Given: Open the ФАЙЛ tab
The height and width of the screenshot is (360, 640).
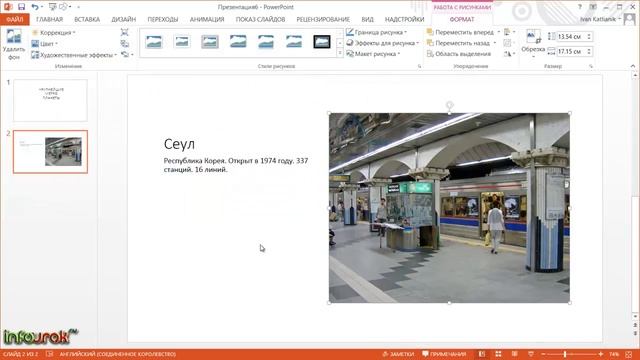Looking at the screenshot, I should 15,20.
